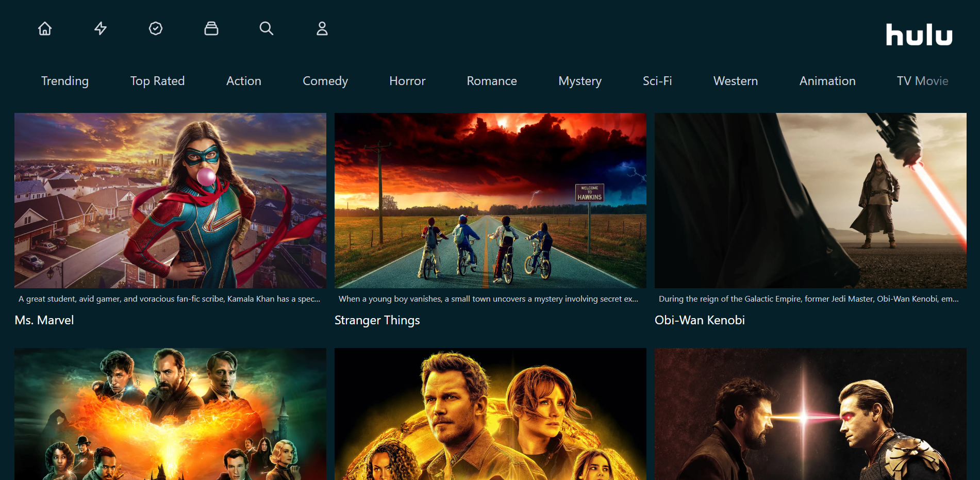The width and height of the screenshot is (980, 480).
Task: Open the Mystery genre tab
Action: point(580,81)
